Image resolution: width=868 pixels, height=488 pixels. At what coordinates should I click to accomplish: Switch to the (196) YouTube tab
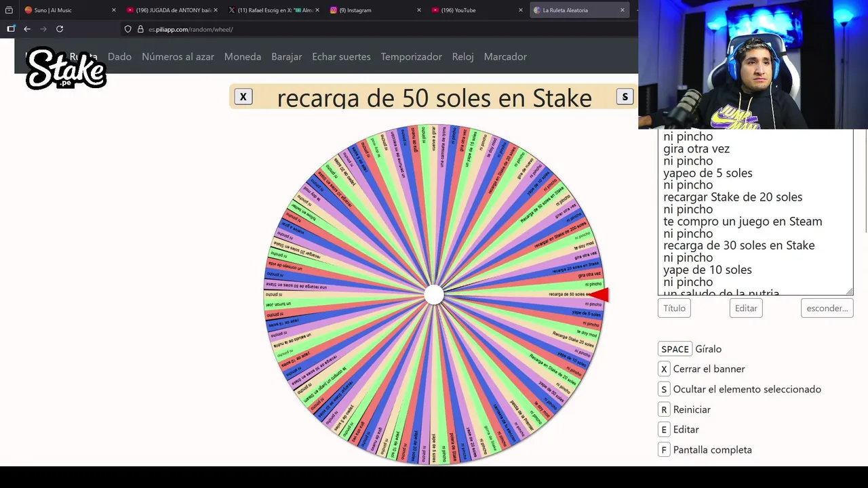[x=477, y=10]
